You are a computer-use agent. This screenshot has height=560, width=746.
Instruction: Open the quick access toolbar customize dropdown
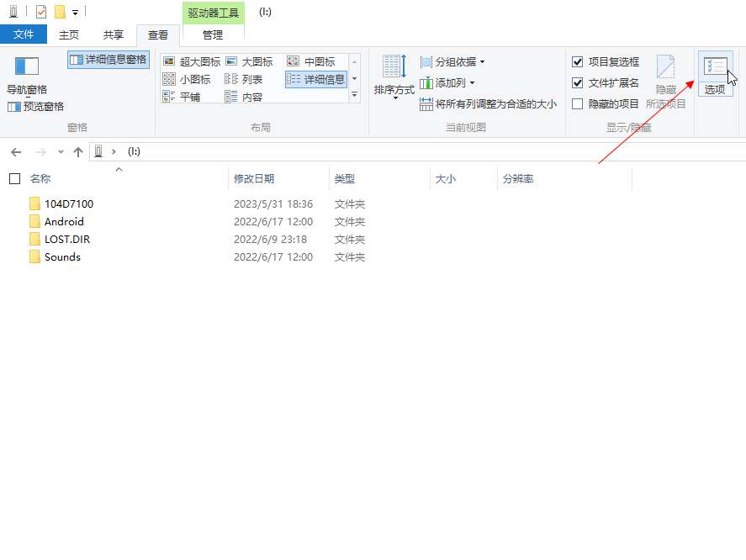(x=75, y=13)
